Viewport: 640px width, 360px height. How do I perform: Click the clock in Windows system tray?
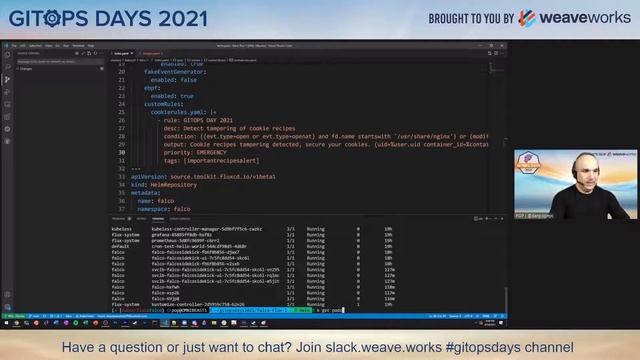click(x=490, y=323)
